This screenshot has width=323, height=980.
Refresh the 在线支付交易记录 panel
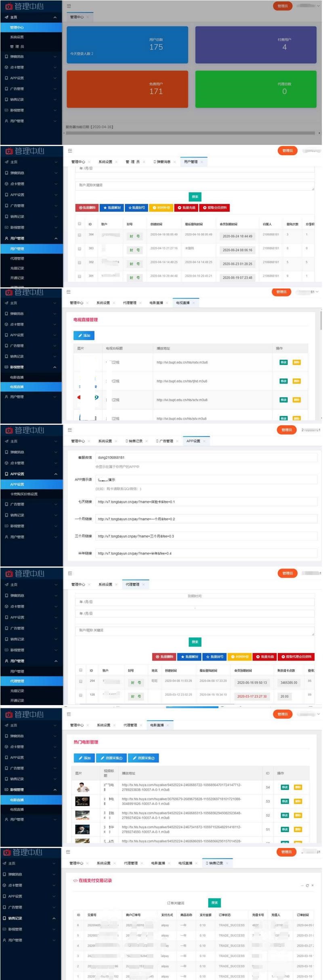307,885
